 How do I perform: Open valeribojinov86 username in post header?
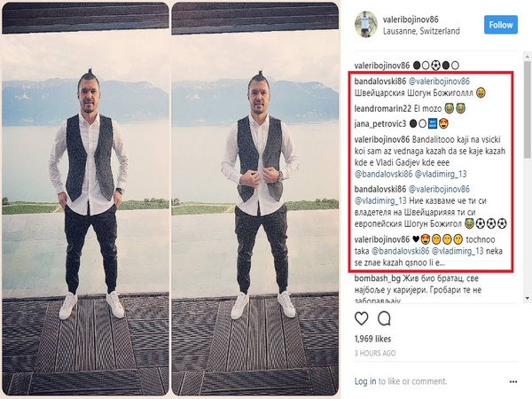(x=411, y=20)
